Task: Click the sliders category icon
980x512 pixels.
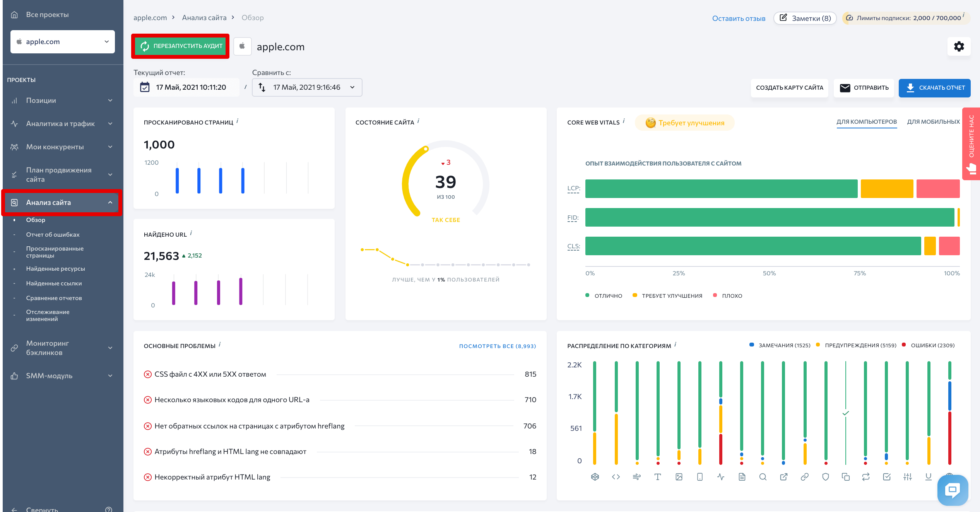Action: pos(908,477)
